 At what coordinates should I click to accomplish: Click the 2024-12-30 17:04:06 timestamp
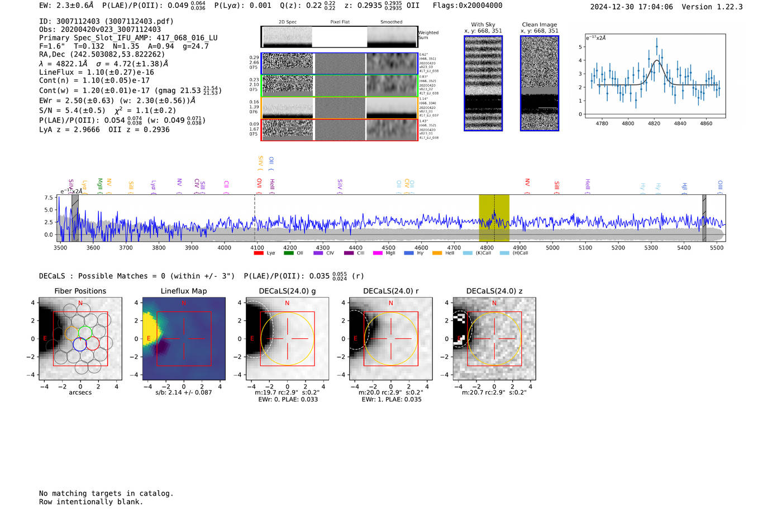(632, 7)
